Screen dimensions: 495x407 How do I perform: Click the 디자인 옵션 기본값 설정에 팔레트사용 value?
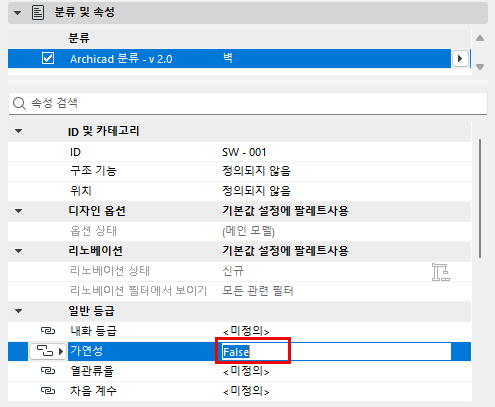[285, 211]
